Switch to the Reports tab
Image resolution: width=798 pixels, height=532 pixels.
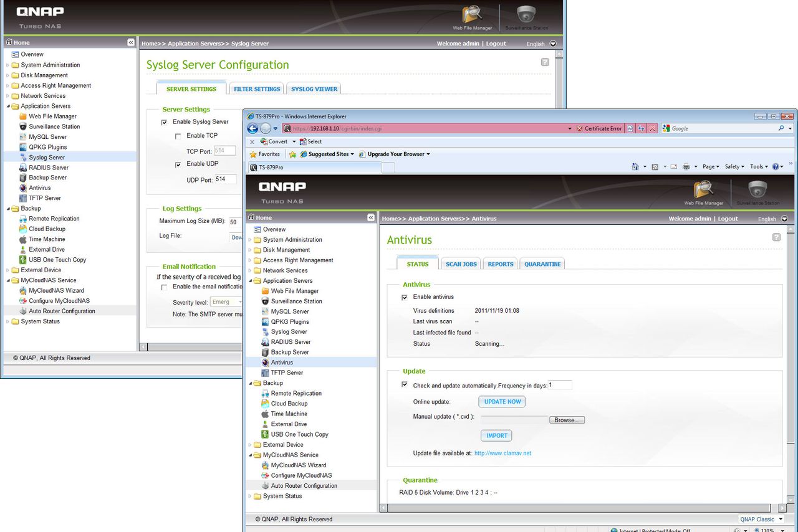pyautogui.click(x=501, y=264)
